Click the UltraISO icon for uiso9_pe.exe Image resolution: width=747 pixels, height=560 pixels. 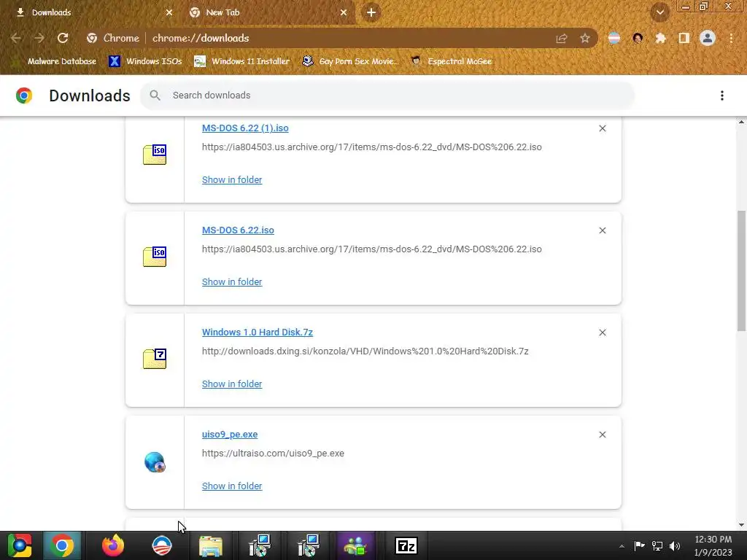(155, 462)
